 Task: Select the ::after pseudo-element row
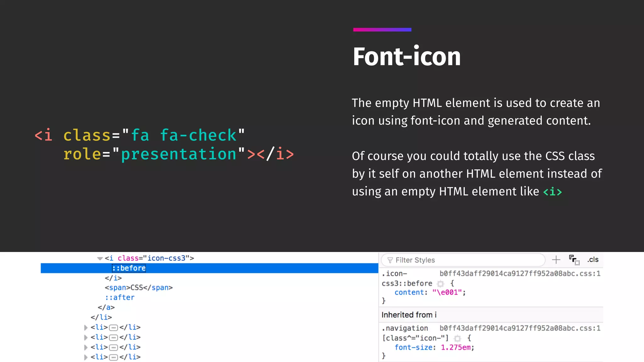pos(119,297)
